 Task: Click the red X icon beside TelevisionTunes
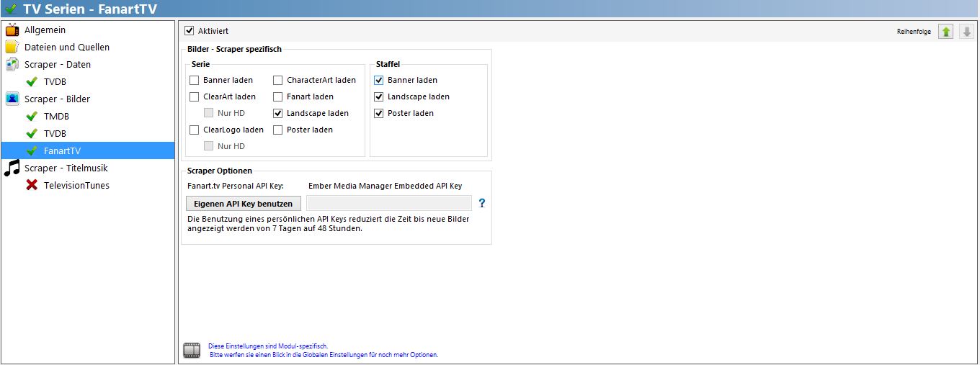pyautogui.click(x=32, y=186)
